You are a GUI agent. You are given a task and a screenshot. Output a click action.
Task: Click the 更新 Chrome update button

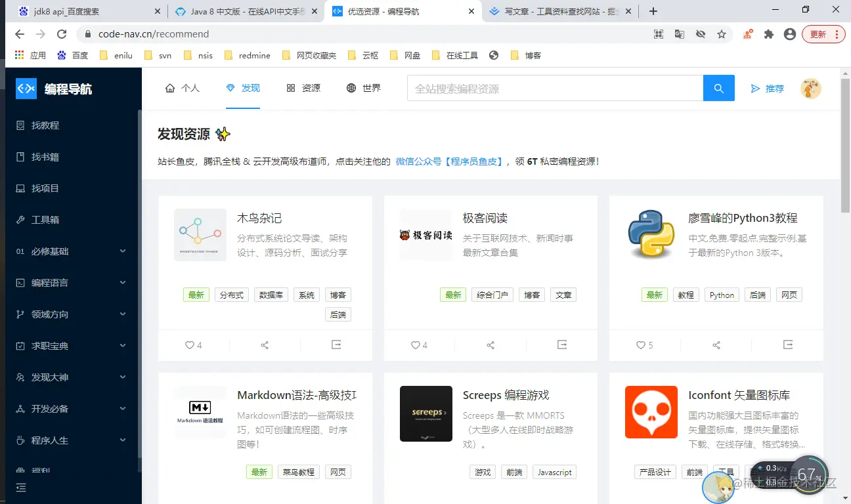823,34
